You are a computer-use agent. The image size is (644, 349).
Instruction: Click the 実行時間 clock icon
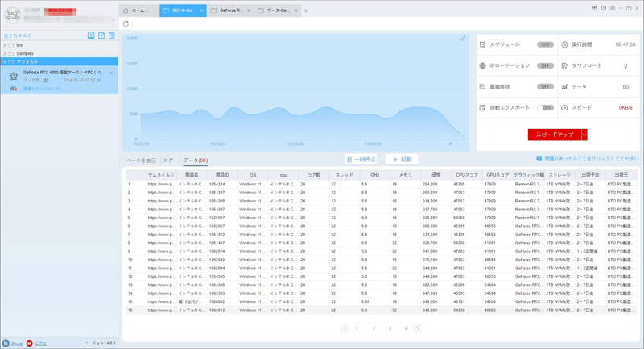[x=565, y=44]
